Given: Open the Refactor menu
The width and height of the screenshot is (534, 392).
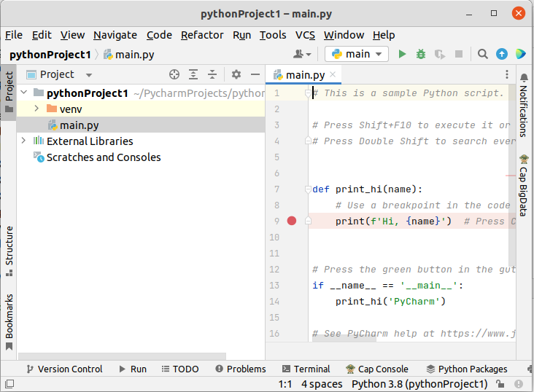Looking at the screenshot, I should (202, 35).
